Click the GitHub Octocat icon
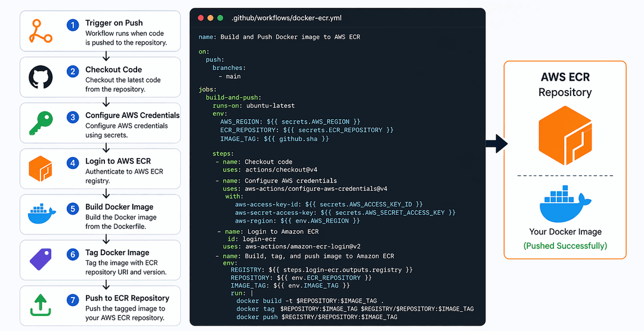Viewport: 644px width, 331px height. [41, 77]
